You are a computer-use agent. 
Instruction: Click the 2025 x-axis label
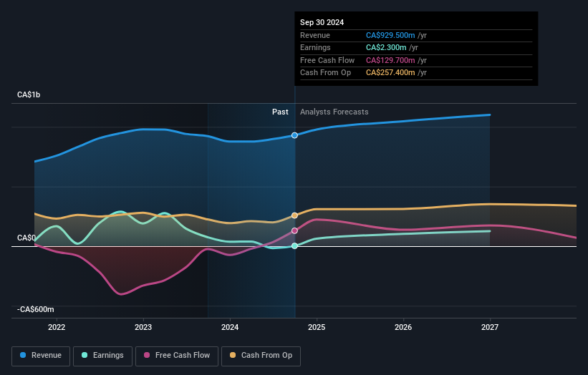(x=317, y=328)
